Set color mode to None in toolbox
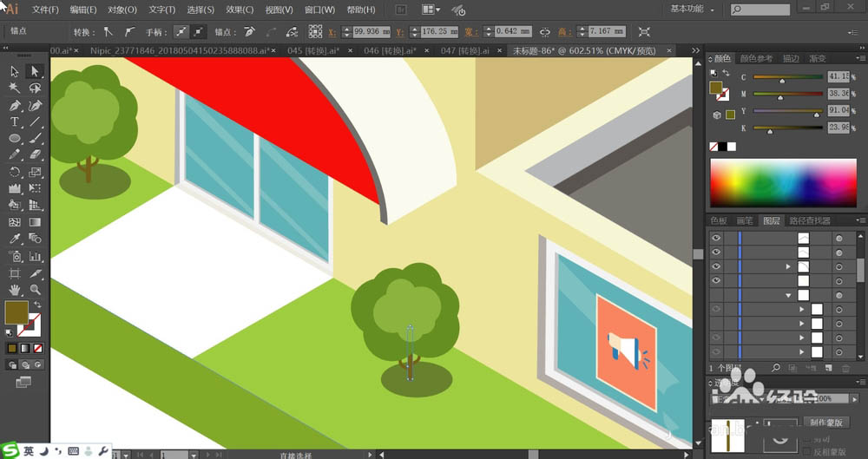The height and width of the screenshot is (459, 868). [37, 348]
